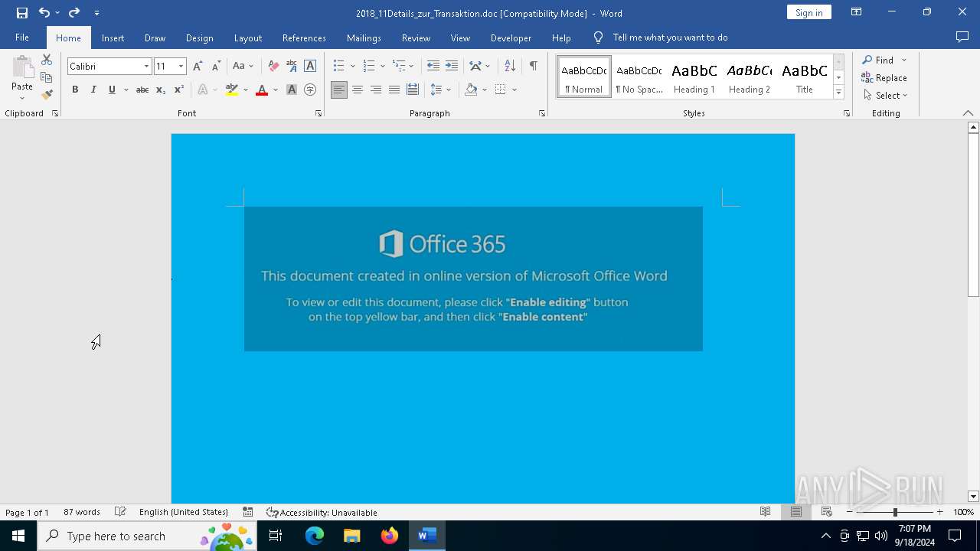Viewport: 980px width, 551px height.
Task: Click Find in Editing group
Action: pyautogui.click(x=878, y=60)
